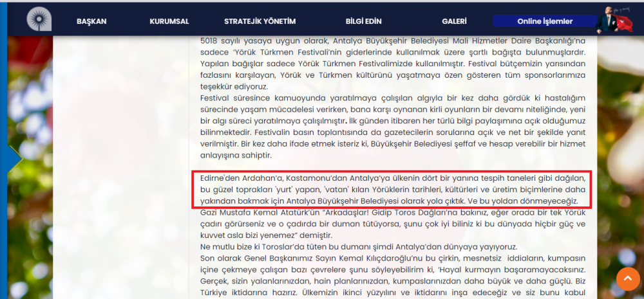Open the GALERİ menu
Image resolution: width=644 pixels, height=299 pixels.
[x=454, y=22]
